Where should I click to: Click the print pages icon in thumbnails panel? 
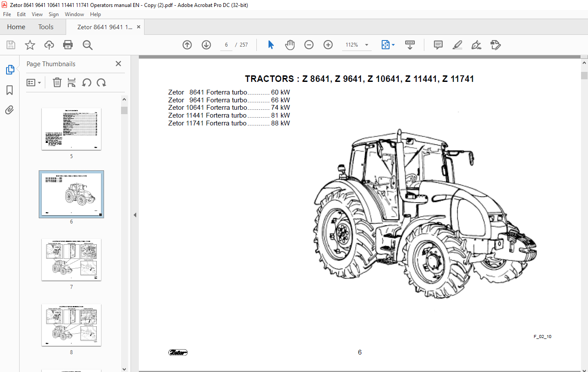72,82
